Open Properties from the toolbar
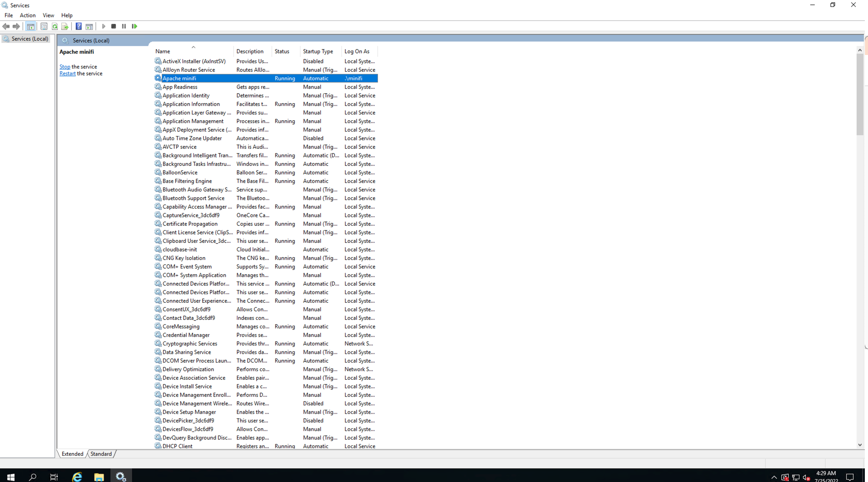Screen dimensions: 868x482 pos(44,27)
